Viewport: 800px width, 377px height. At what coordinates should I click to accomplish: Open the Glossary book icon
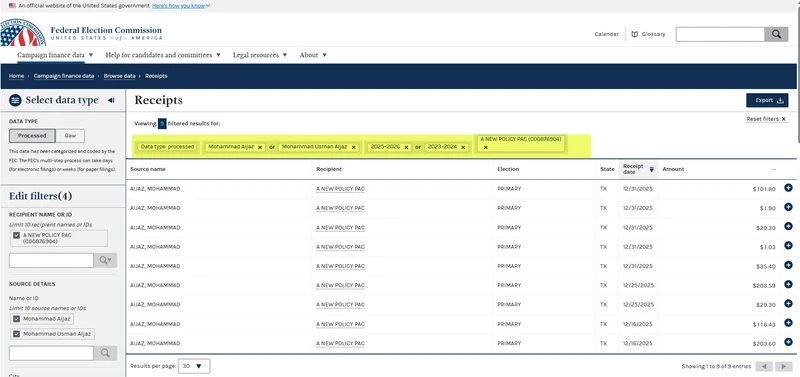pyautogui.click(x=635, y=34)
